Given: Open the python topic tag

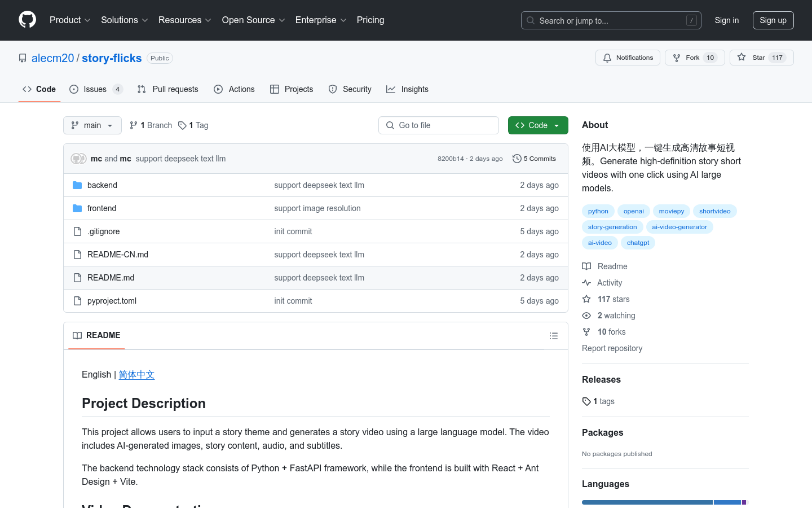Looking at the screenshot, I should 598,211.
